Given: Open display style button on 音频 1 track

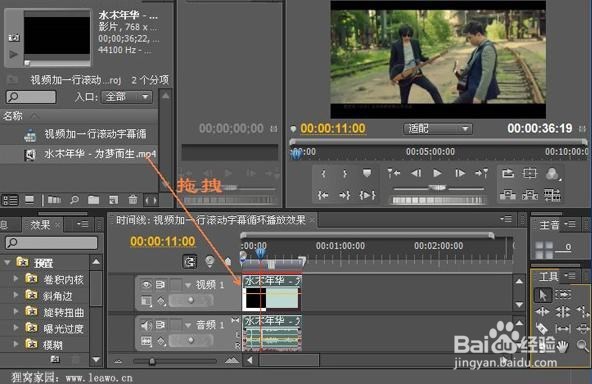Looking at the screenshot, I should pos(146,342).
